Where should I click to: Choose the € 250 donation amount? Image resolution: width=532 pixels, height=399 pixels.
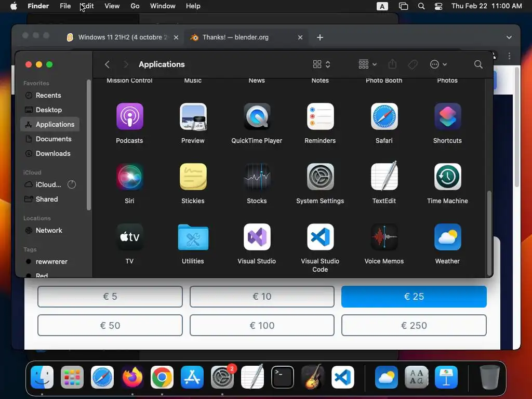pyautogui.click(x=414, y=325)
